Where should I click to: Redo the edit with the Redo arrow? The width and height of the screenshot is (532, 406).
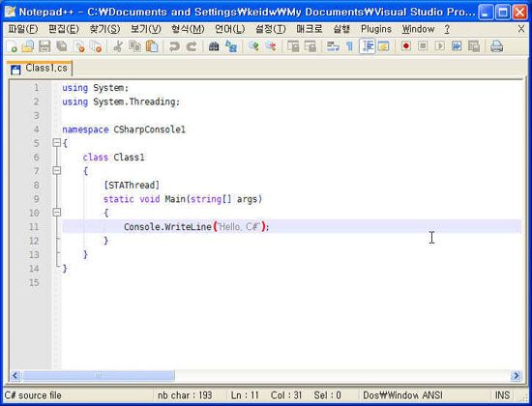coord(192,46)
